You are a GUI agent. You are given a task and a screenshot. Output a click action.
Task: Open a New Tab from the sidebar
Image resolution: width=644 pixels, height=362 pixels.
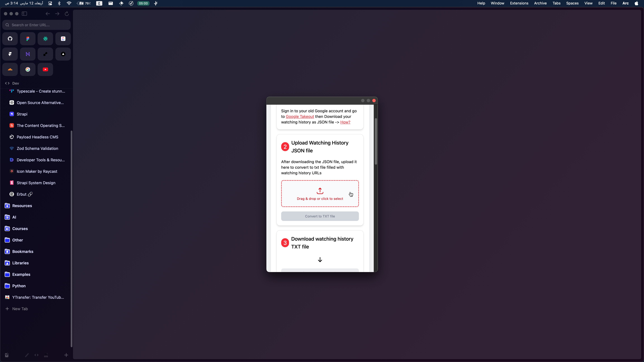click(20, 309)
